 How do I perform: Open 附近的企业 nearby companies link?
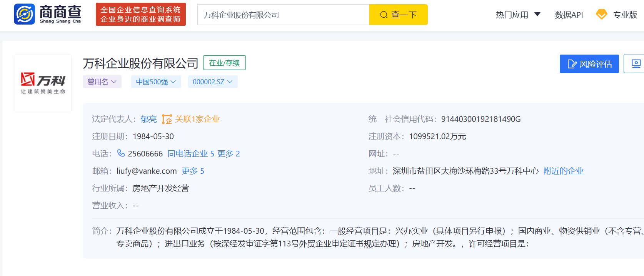563,171
